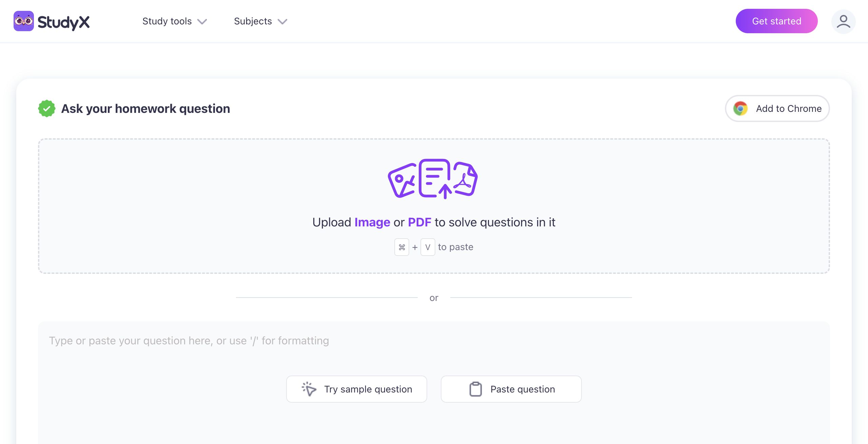This screenshot has height=444, width=868.
Task: Expand the Study tools chevron
Action: click(202, 22)
